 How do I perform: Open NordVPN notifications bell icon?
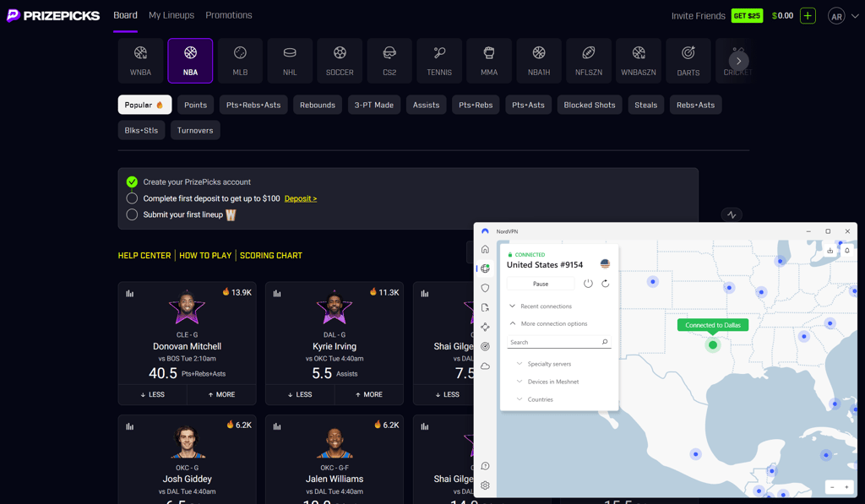click(846, 251)
